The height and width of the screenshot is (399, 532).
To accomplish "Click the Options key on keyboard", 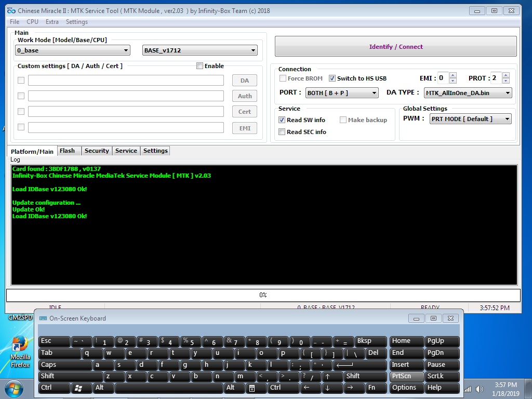I will point(406,388).
